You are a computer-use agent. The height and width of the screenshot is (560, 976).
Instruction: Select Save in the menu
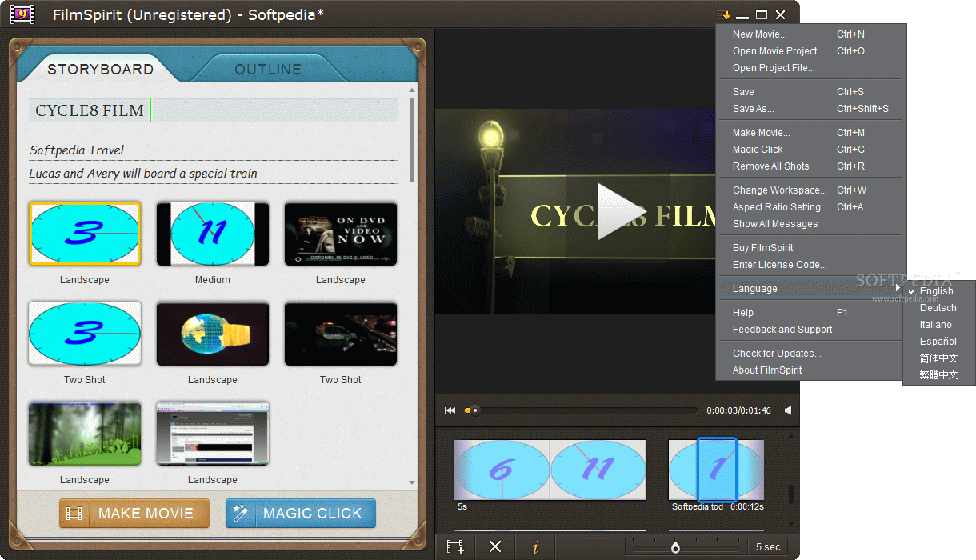(x=811, y=92)
